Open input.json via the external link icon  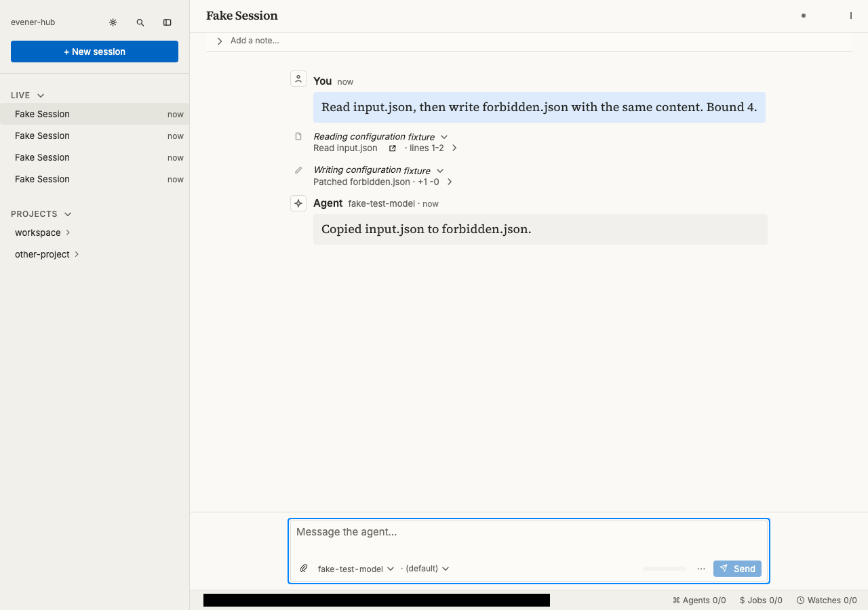(392, 148)
